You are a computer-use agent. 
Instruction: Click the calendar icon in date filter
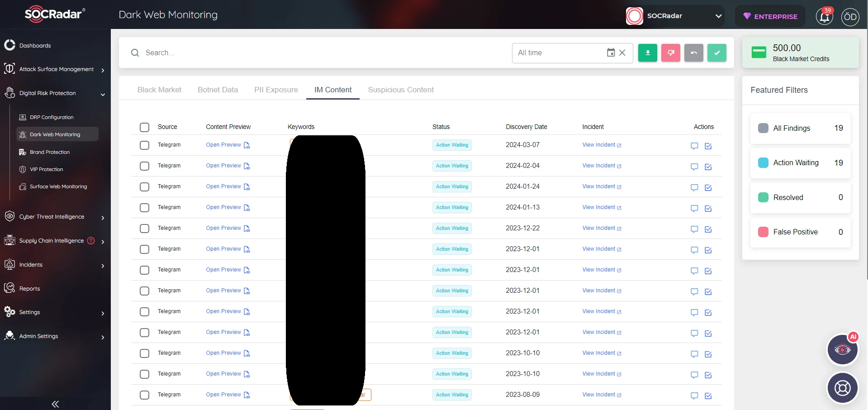tap(611, 52)
